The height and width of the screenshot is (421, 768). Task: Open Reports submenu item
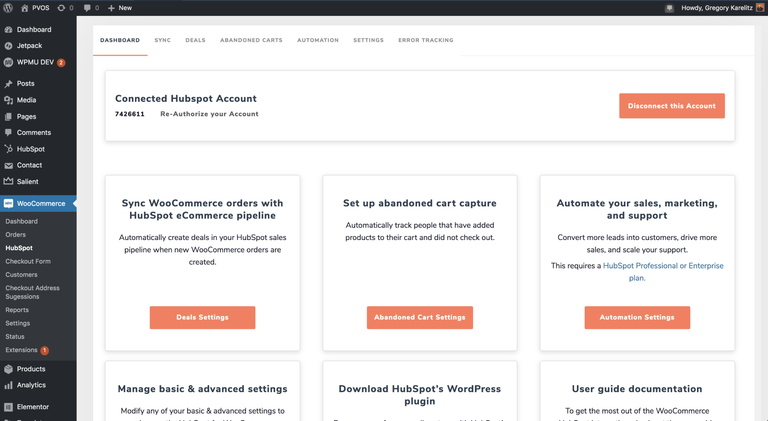tap(17, 310)
